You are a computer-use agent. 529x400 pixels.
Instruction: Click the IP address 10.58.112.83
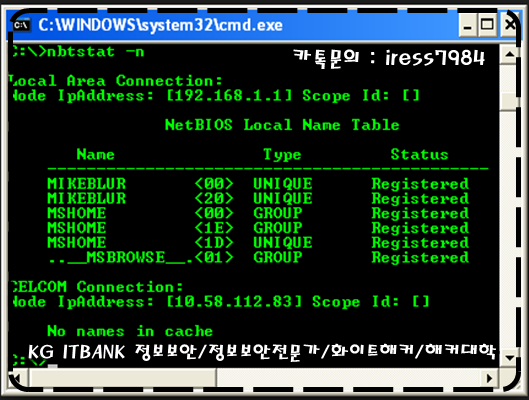coord(234,302)
